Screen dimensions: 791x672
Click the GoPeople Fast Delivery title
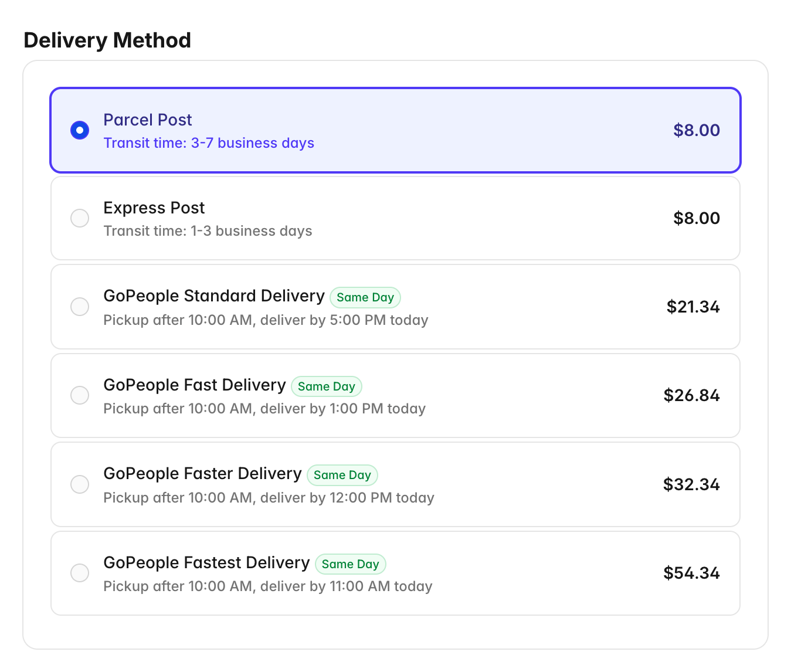tap(195, 385)
